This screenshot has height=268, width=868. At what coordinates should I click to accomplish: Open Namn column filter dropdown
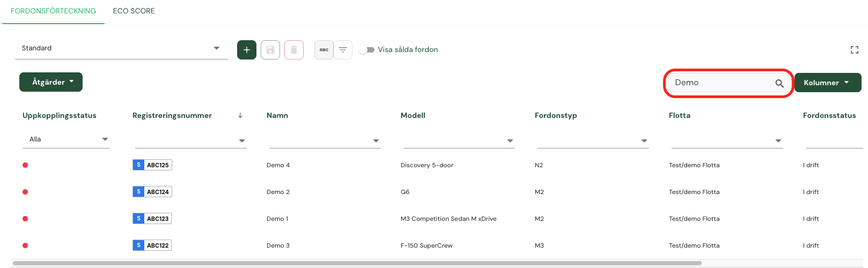click(325, 140)
